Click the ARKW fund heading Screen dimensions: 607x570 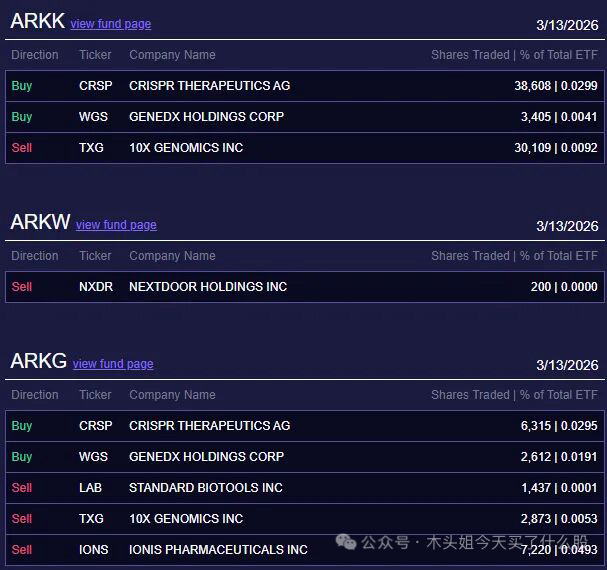(x=40, y=222)
